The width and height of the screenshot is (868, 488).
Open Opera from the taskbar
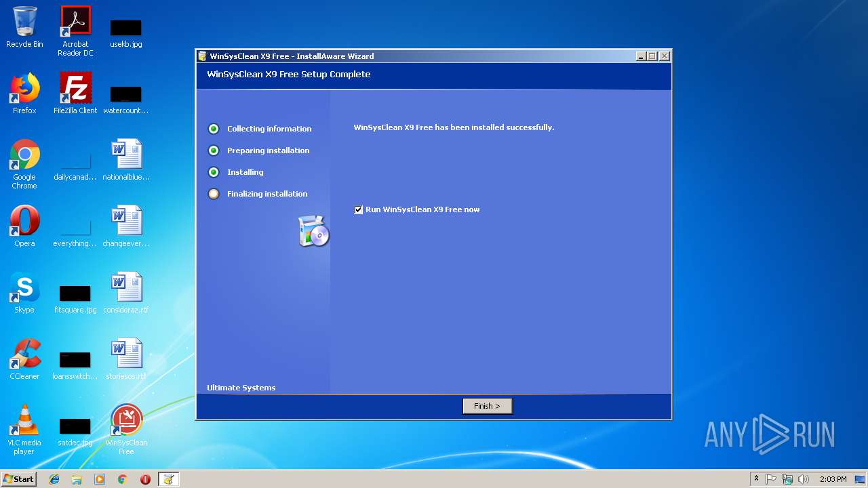pyautogui.click(x=145, y=479)
